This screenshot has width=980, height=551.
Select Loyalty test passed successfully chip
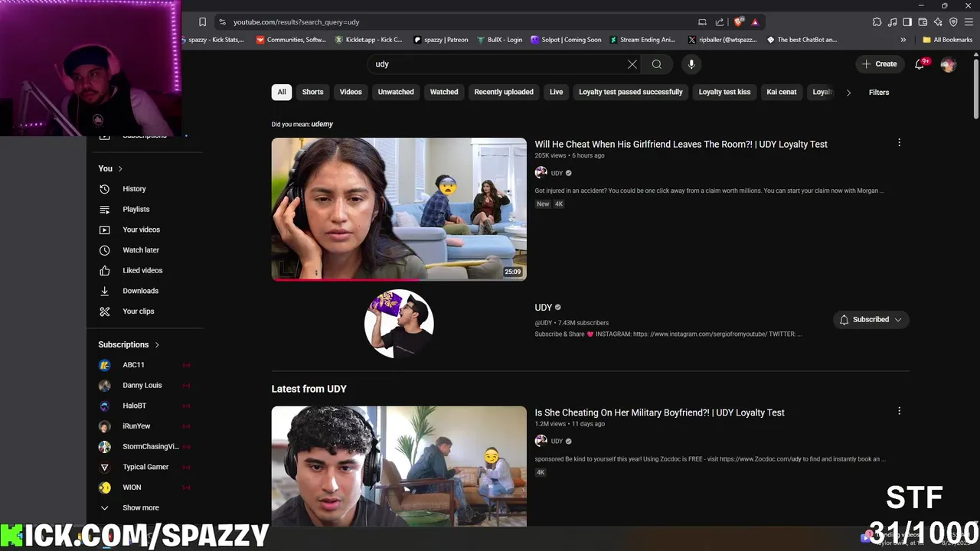[631, 92]
